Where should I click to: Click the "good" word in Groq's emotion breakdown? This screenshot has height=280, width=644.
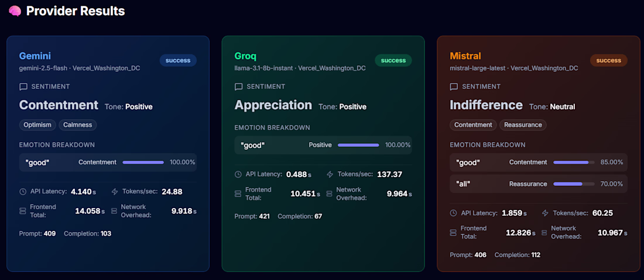pos(252,145)
